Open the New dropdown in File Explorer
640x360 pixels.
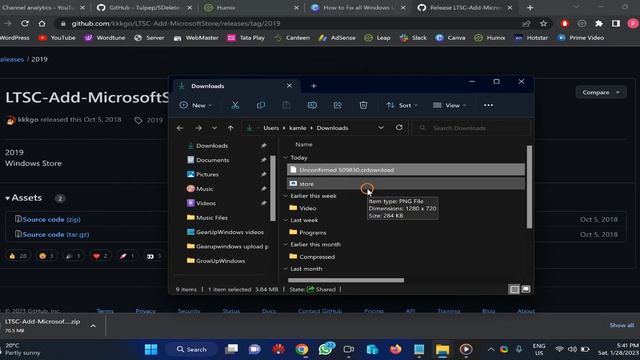pyautogui.click(x=196, y=105)
